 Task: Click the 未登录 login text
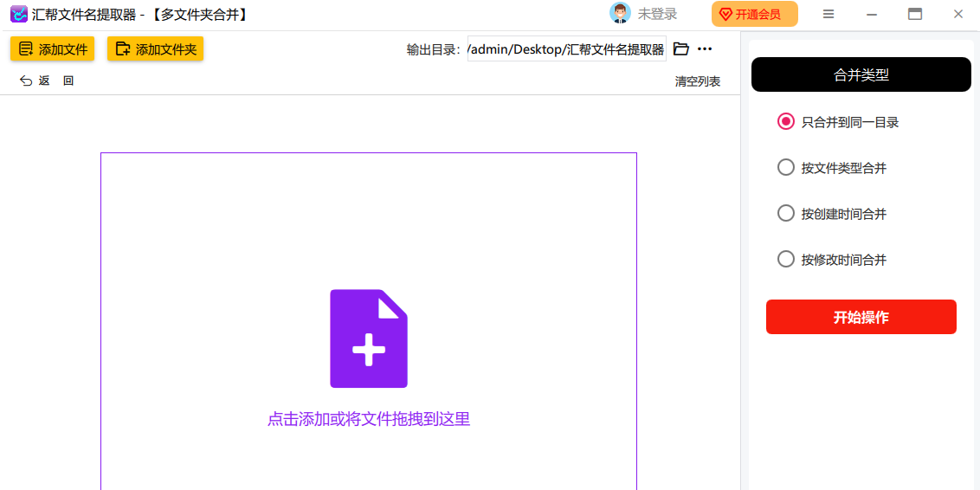[x=657, y=14]
